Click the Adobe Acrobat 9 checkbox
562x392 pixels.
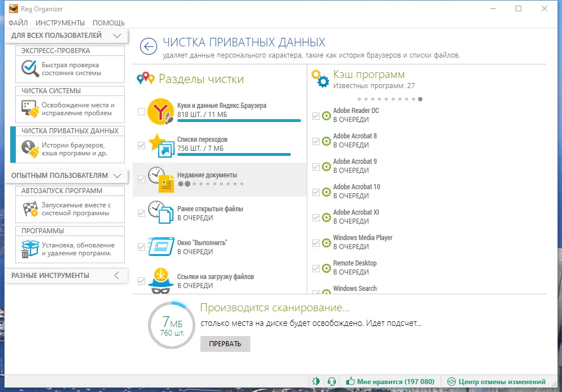coord(316,167)
